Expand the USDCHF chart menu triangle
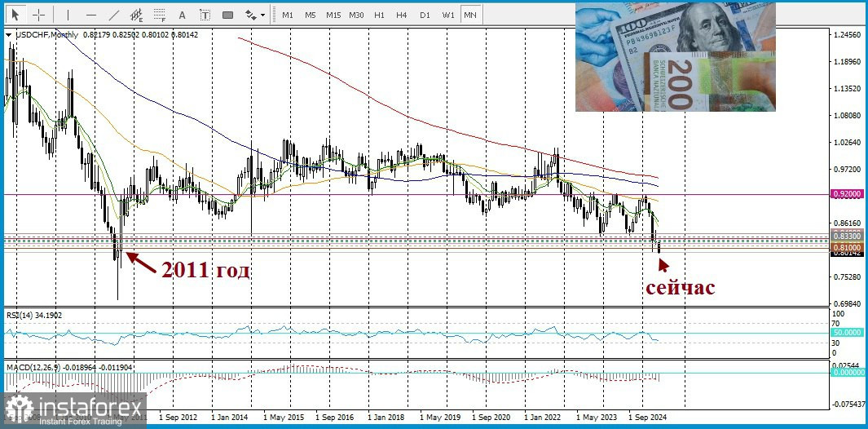Image resolution: width=868 pixels, height=429 pixels. (9, 35)
